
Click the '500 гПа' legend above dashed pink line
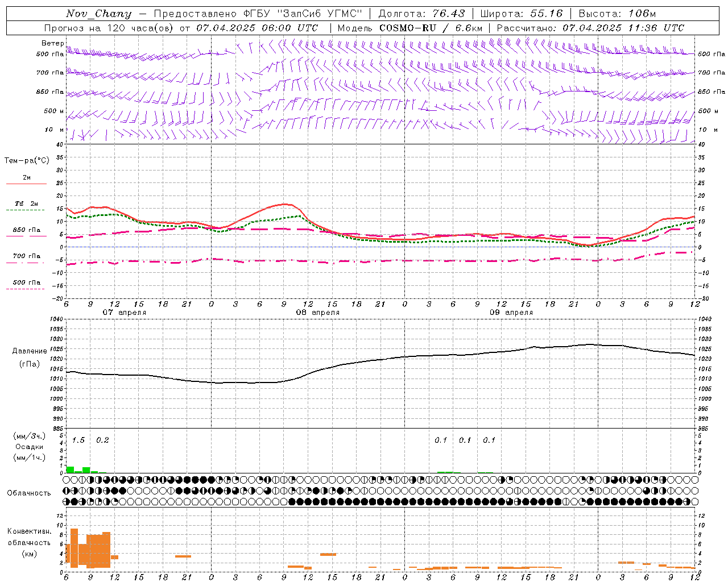[x=26, y=282]
